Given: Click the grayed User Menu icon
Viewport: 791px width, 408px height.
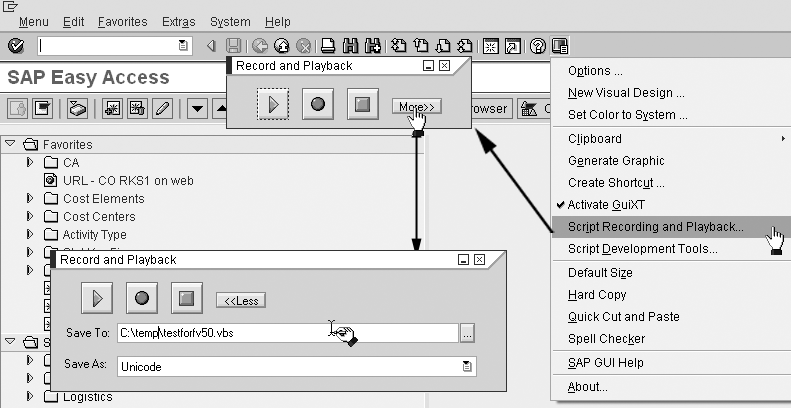Looking at the screenshot, I should pos(17,108).
